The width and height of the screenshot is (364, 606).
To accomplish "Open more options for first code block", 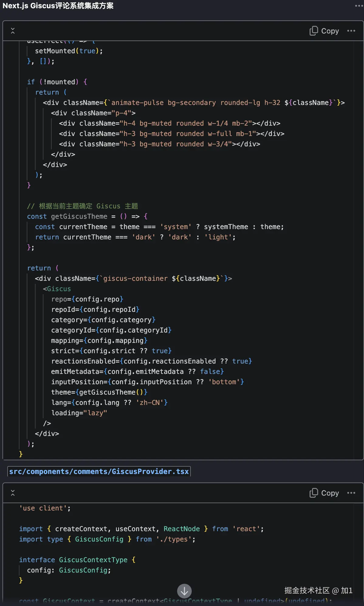I will (351, 31).
